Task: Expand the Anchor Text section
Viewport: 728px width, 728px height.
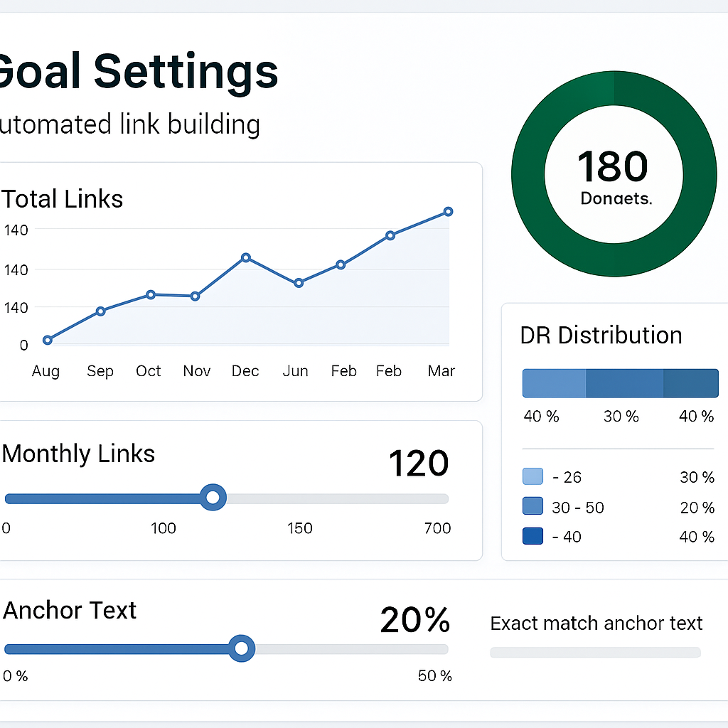Action: coord(69,610)
